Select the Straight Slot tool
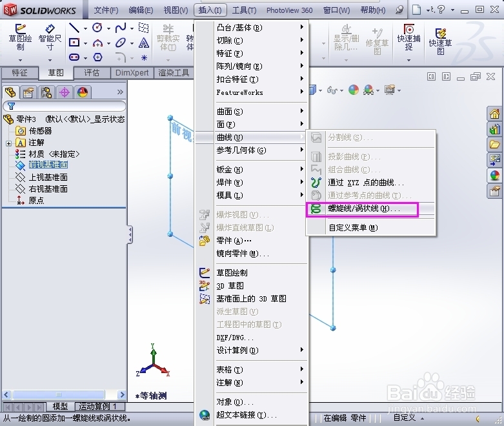Screen dimensions: 504x426 click(x=74, y=57)
